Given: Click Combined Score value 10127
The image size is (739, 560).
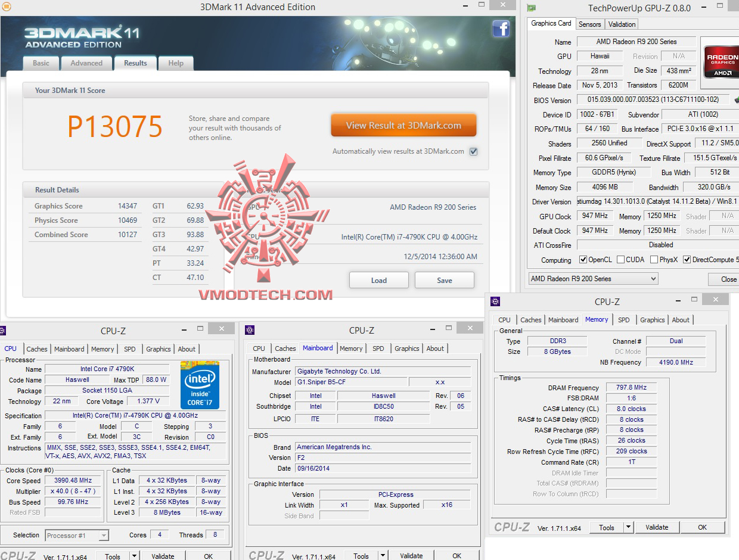Looking at the screenshot, I should [x=128, y=235].
